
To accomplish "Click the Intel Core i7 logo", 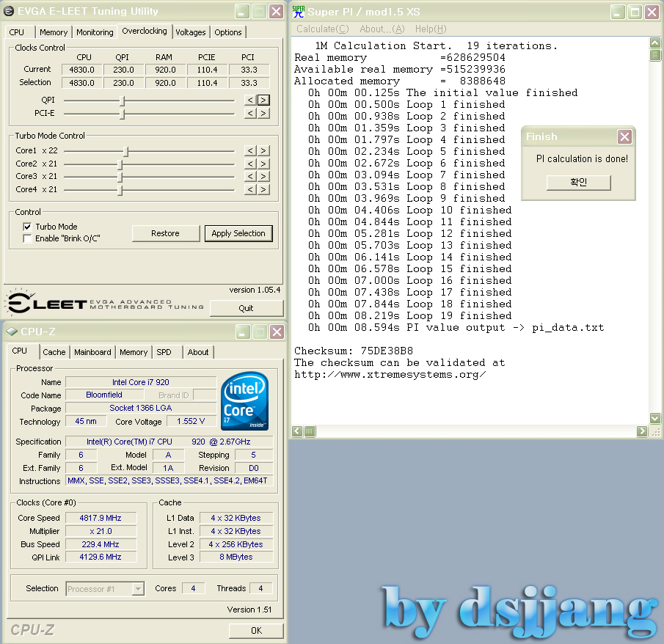I will pyautogui.click(x=244, y=401).
